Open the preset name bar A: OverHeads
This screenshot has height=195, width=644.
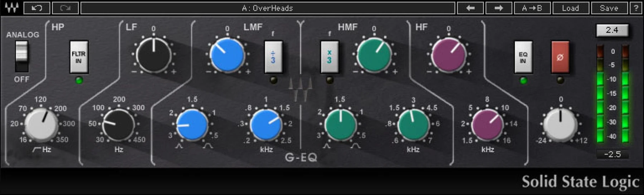point(268,8)
